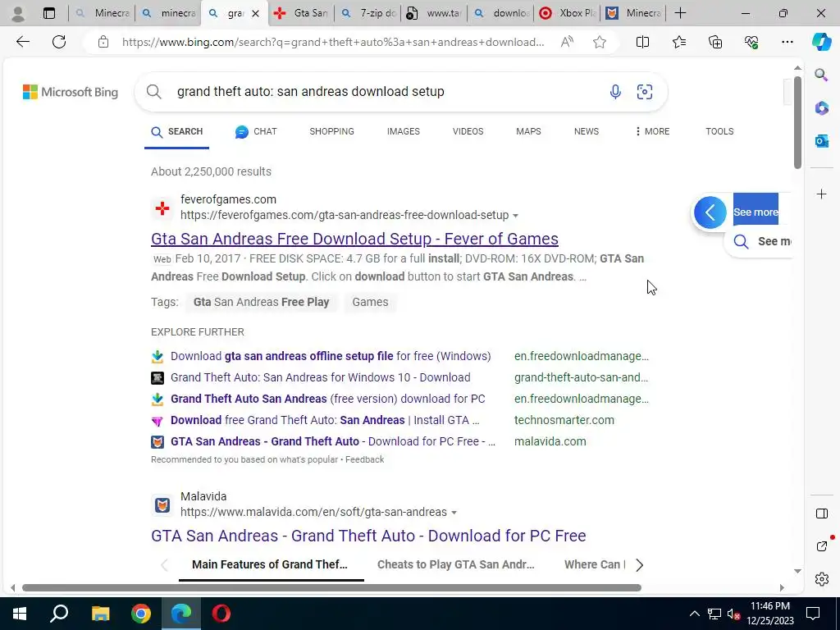Click the Gta San Andreas Free Play tag
The image size is (840, 630).
262,302
